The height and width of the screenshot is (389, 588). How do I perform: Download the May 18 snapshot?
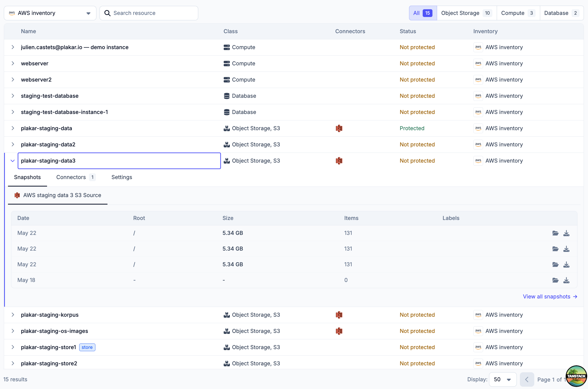point(566,280)
